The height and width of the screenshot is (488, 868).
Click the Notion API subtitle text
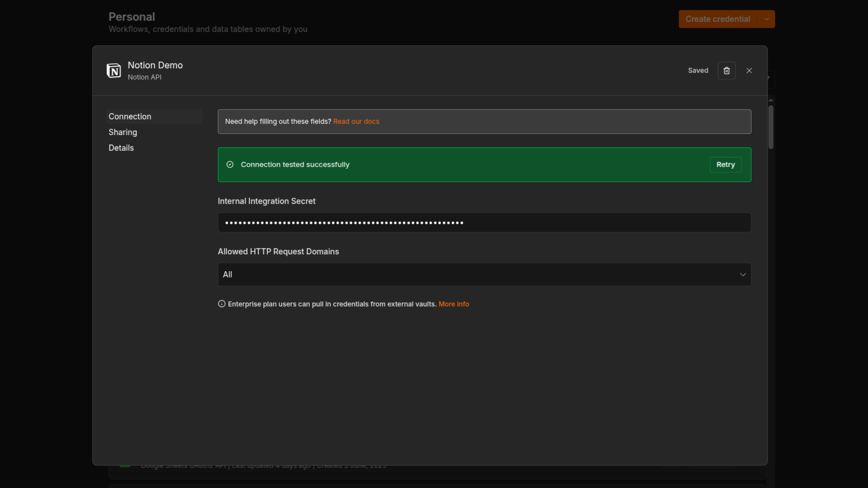145,77
